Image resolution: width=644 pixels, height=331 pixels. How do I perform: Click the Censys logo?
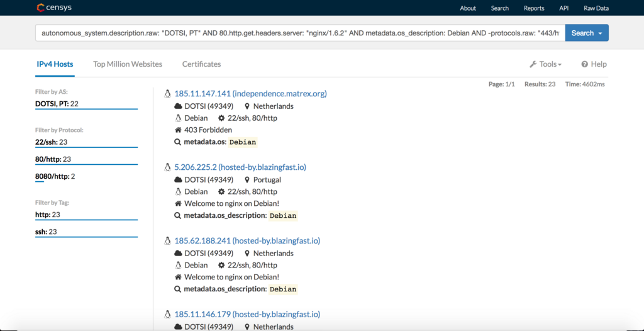54,8
